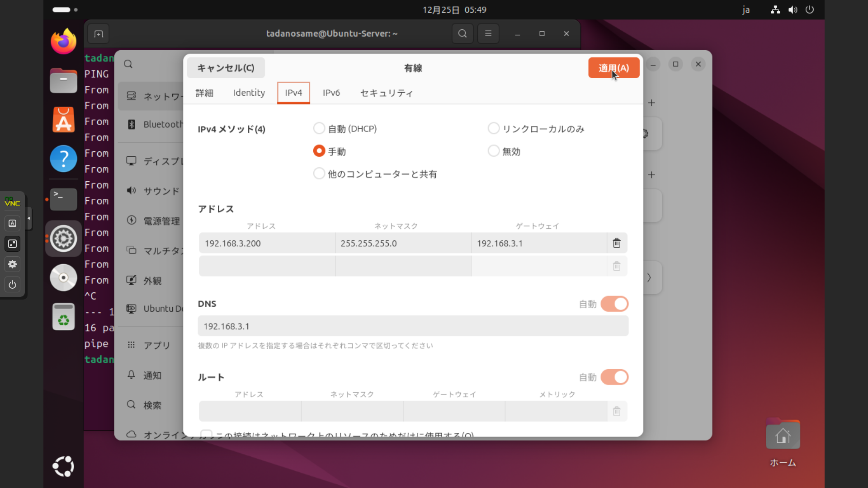Disable the automatic routes switch

click(x=614, y=377)
